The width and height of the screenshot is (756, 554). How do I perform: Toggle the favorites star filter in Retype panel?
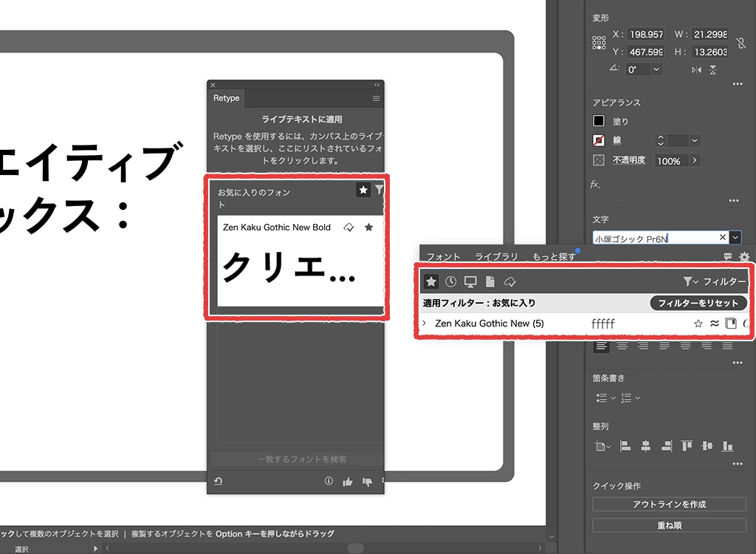click(363, 191)
